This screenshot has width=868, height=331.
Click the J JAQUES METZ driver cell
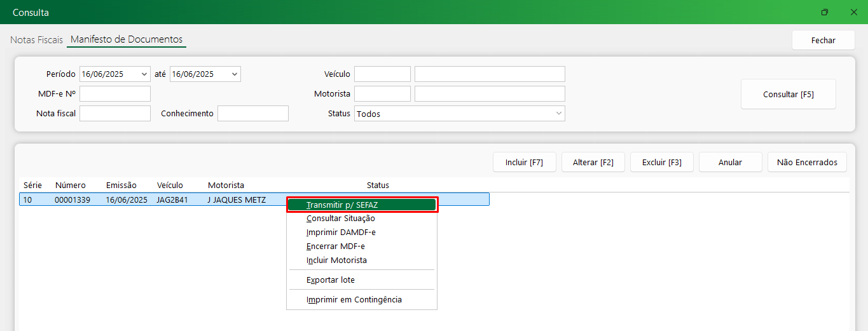click(237, 199)
